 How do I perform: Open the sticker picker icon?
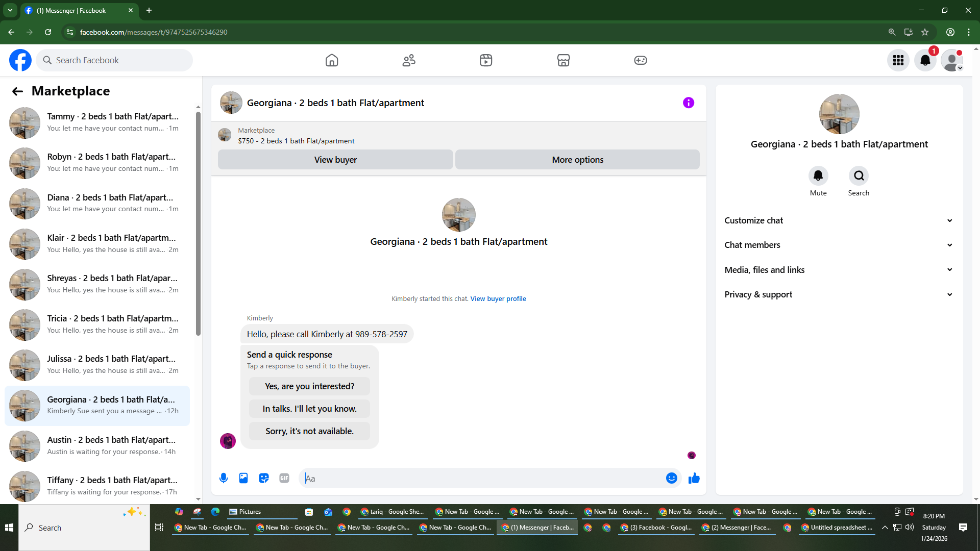tap(264, 478)
